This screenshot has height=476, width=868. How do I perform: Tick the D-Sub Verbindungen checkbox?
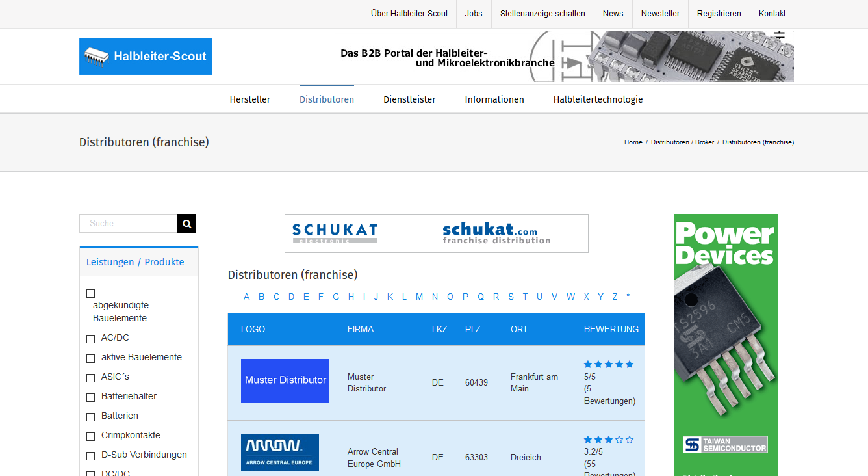click(x=90, y=456)
